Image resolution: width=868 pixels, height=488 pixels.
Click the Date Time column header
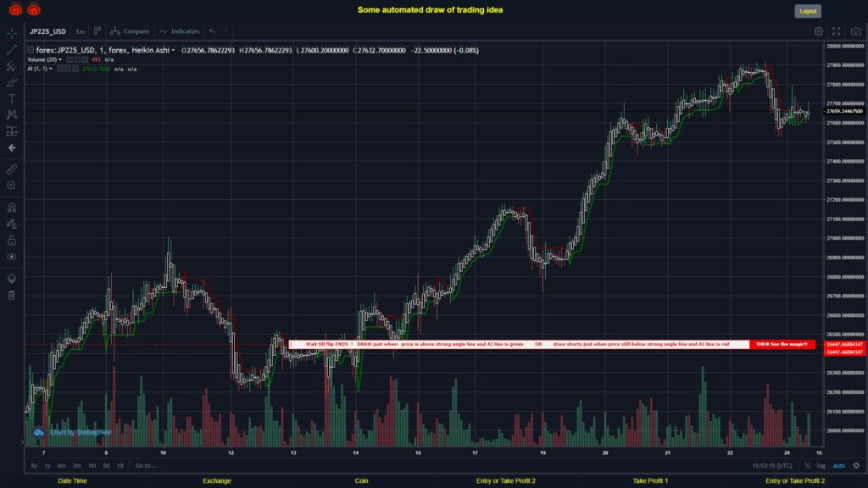[73, 481]
